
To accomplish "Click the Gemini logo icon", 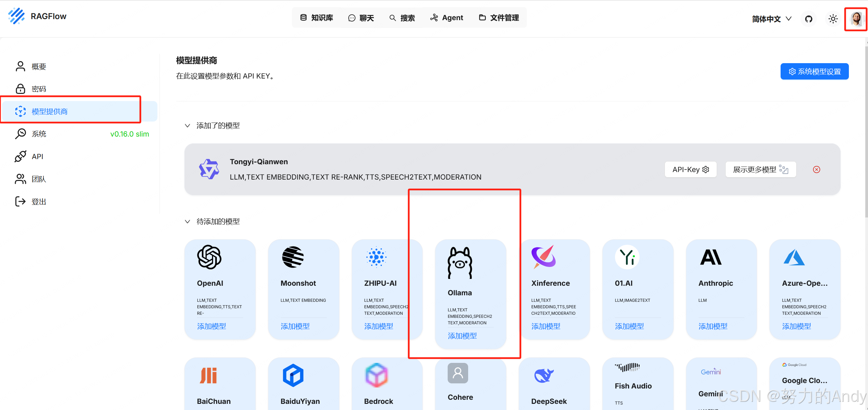I will pyautogui.click(x=711, y=371).
